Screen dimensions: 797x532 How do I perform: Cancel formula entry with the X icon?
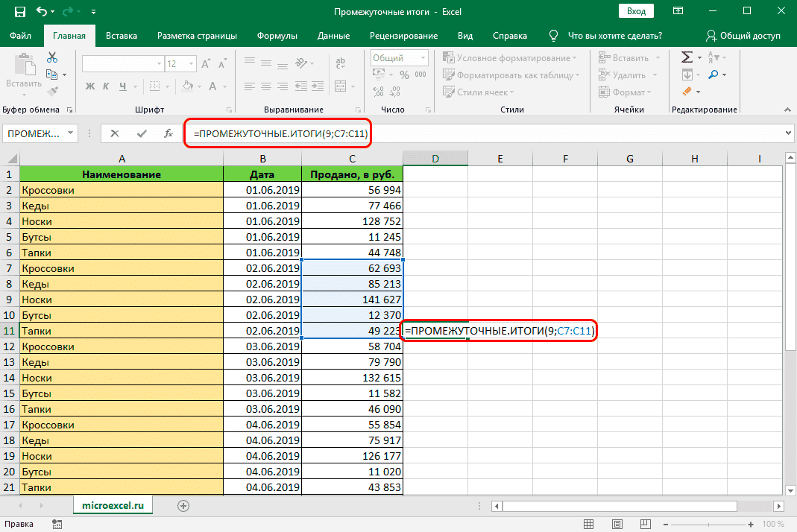pos(115,133)
